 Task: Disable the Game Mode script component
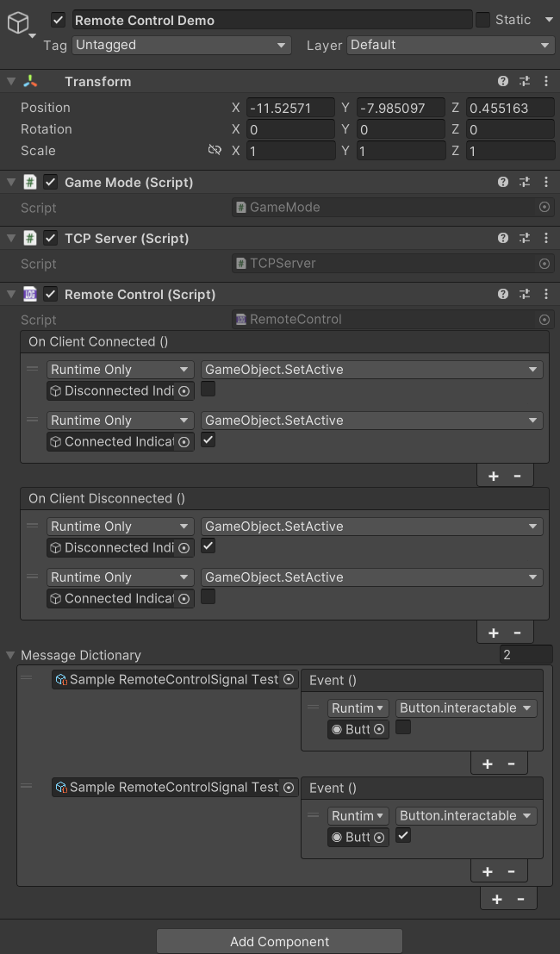51,182
